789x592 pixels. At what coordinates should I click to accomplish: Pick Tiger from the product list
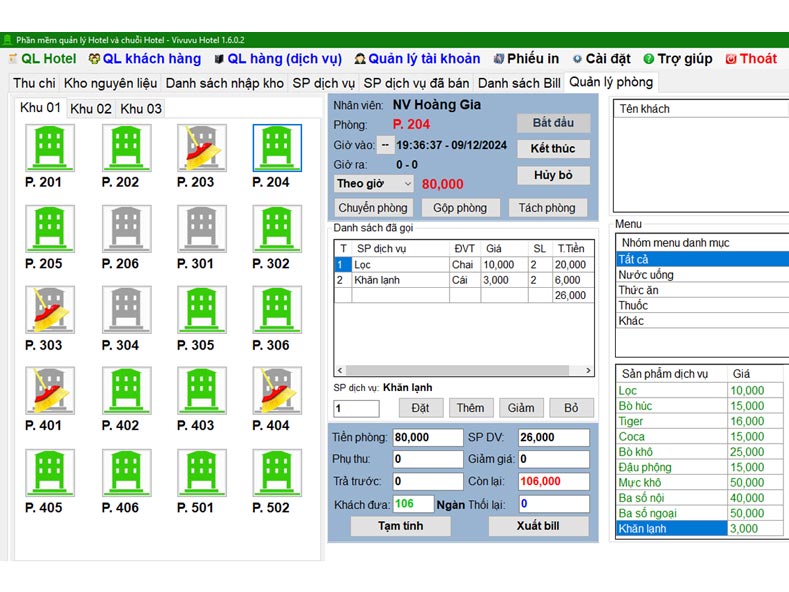coord(632,421)
